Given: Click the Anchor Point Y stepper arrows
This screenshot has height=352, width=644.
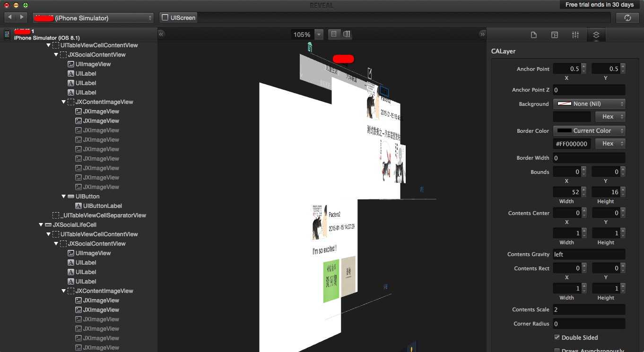Looking at the screenshot, I should 623,69.
